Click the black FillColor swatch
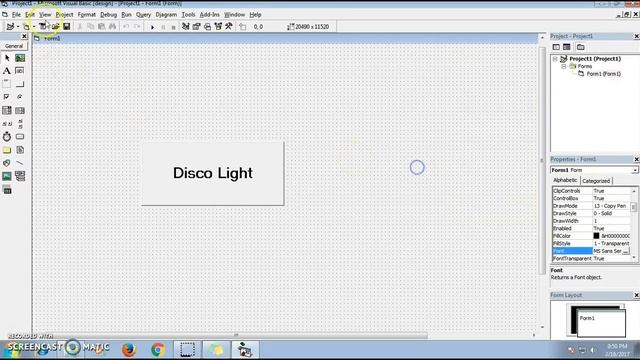 [596, 236]
